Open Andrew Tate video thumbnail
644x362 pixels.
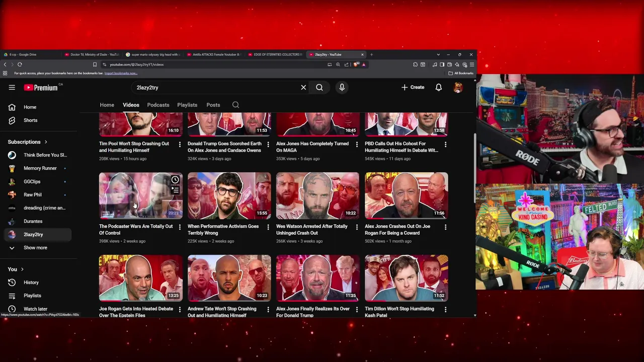(229, 278)
